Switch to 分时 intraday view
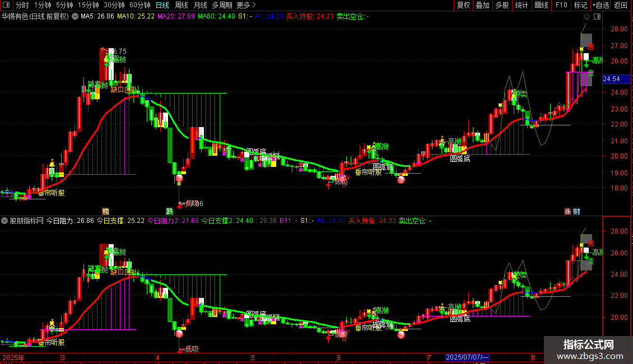Viewport: 633px width, 364px height. tap(22, 5)
